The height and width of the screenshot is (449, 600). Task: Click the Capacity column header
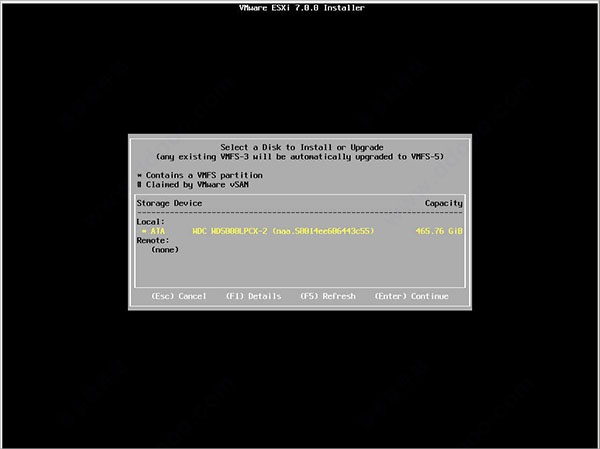click(x=443, y=203)
